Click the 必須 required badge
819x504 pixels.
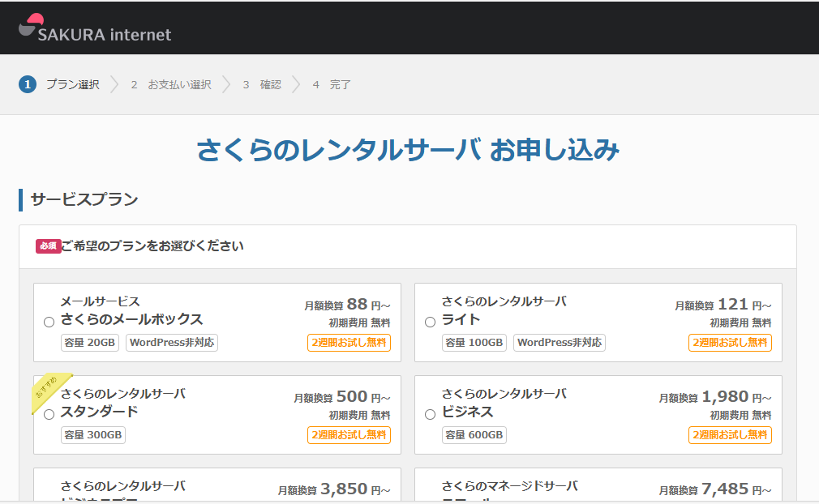(48, 246)
